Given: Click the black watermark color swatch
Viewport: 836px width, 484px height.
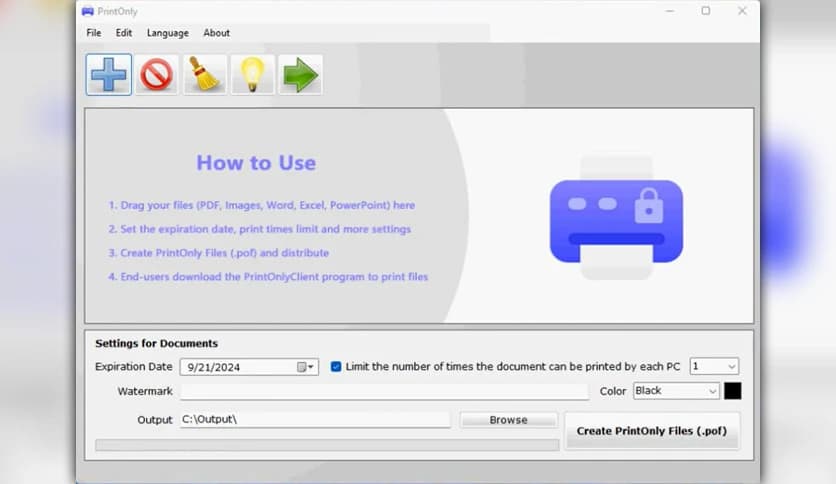Looking at the screenshot, I should (x=733, y=391).
